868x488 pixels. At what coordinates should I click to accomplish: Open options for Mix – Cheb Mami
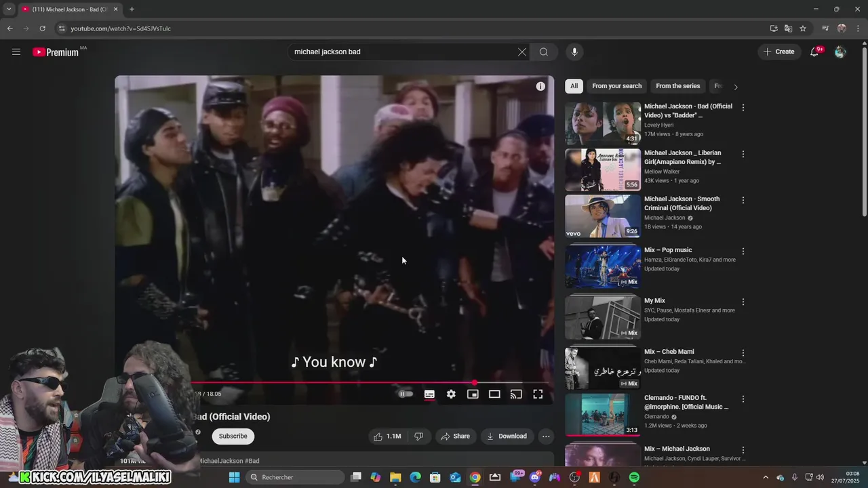pos(743,353)
